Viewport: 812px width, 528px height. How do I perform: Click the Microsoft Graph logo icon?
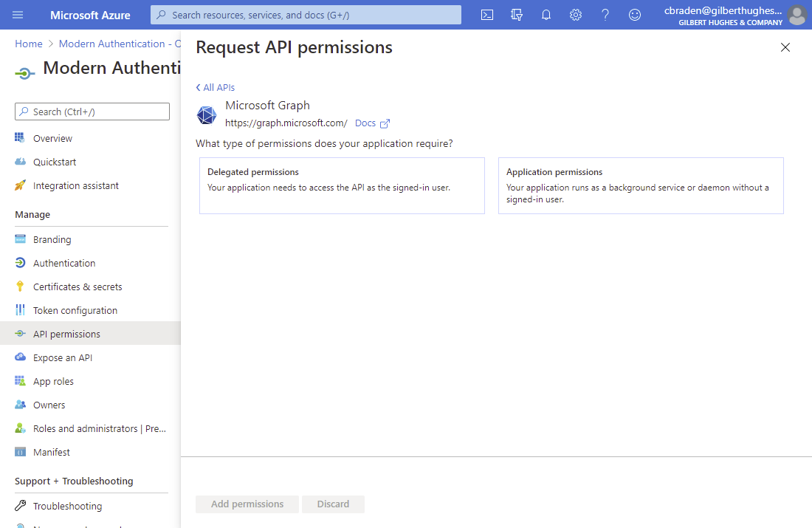pyautogui.click(x=207, y=114)
